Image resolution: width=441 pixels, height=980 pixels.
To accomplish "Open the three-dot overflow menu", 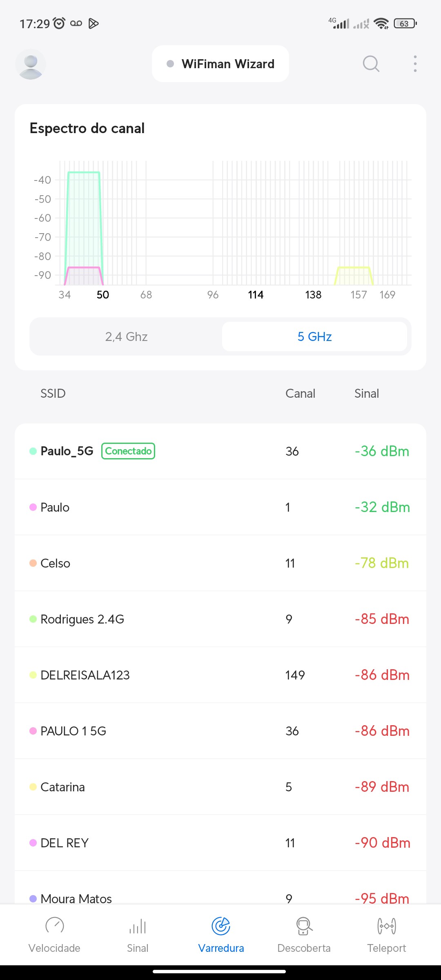I will 415,64.
